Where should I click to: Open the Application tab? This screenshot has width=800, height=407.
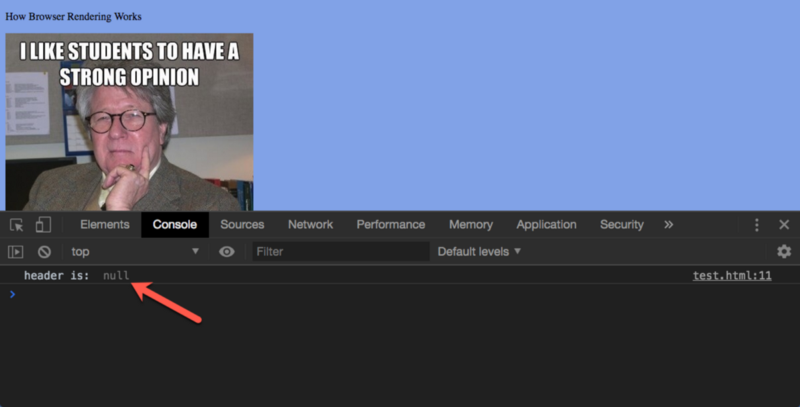[546, 225]
